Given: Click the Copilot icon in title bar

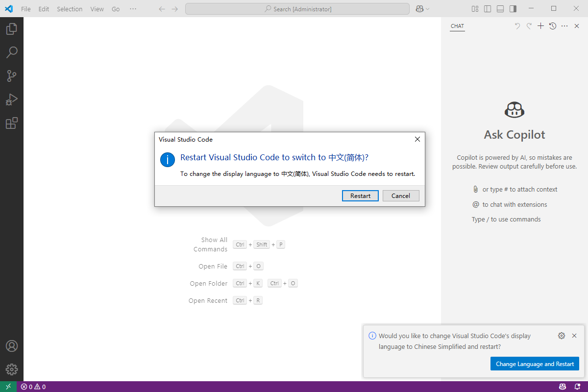Looking at the screenshot, I should (x=419, y=9).
